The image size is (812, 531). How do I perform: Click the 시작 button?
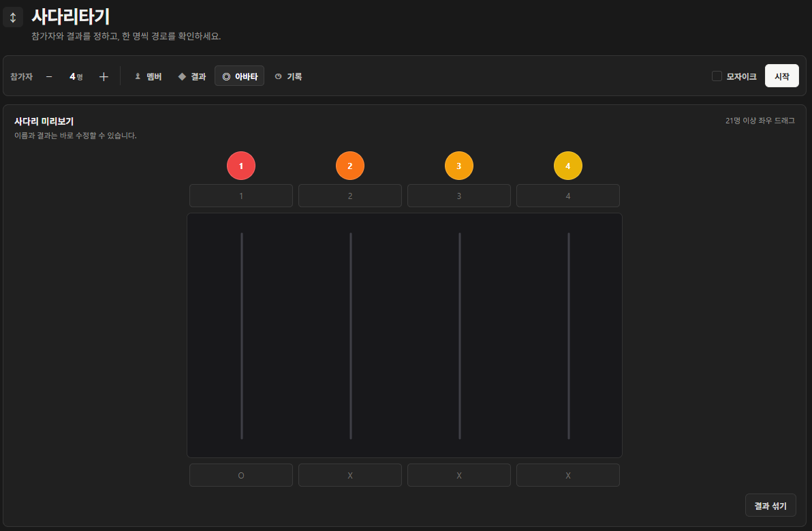[x=781, y=76]
